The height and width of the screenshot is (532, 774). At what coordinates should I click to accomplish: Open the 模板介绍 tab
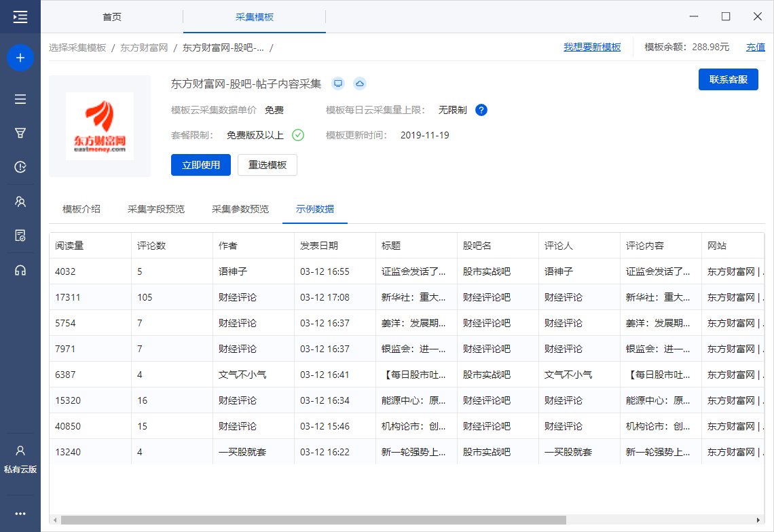[x=81, y=209]
